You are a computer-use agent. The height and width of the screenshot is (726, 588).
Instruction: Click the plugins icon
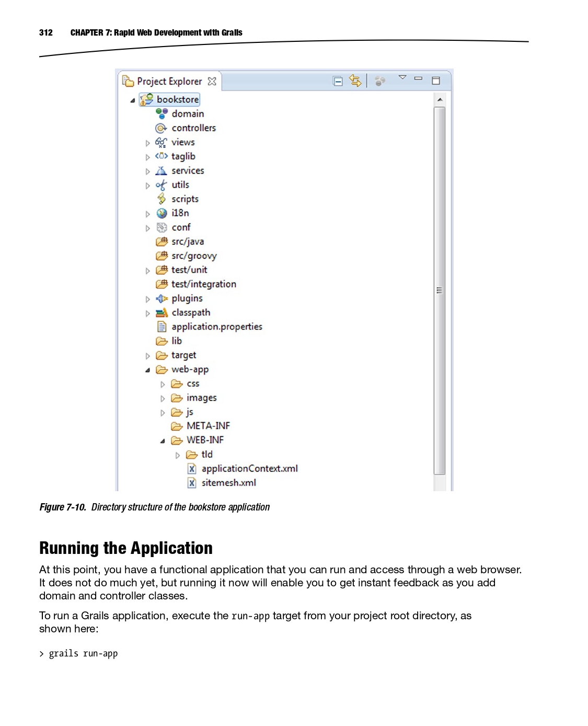[x=162, y=299]
